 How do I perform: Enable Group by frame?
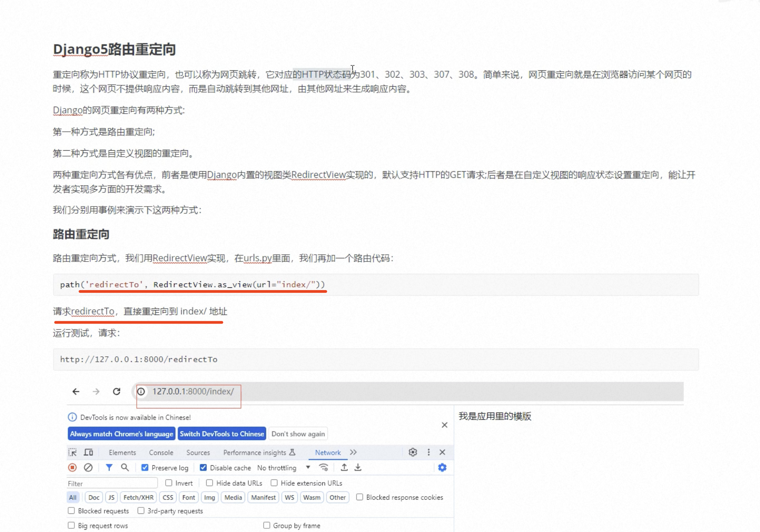267,525
